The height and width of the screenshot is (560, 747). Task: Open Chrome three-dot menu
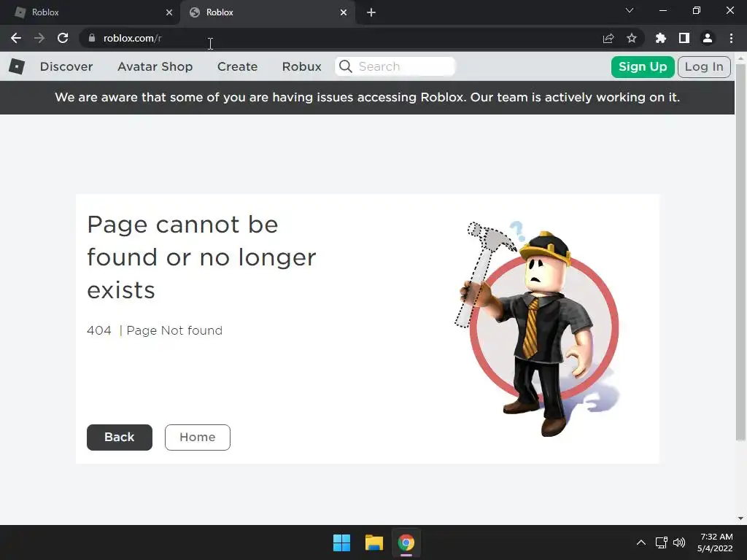(x=731, y=38)
